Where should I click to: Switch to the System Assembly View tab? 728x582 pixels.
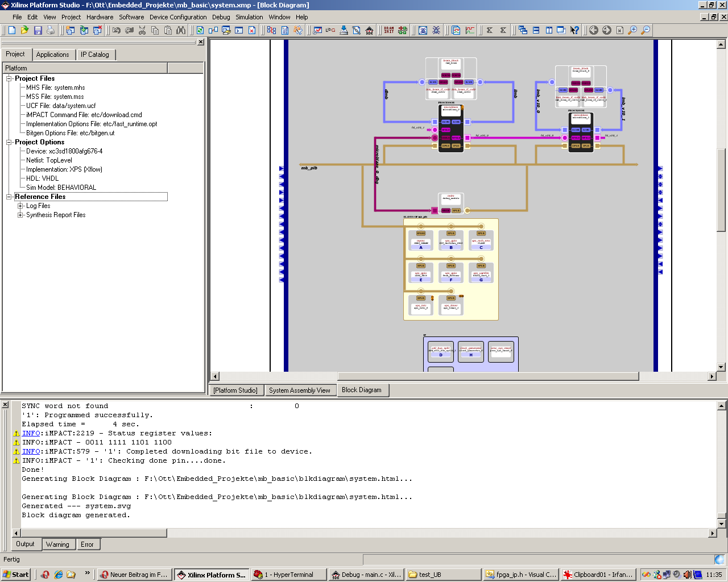click(299, 390)
